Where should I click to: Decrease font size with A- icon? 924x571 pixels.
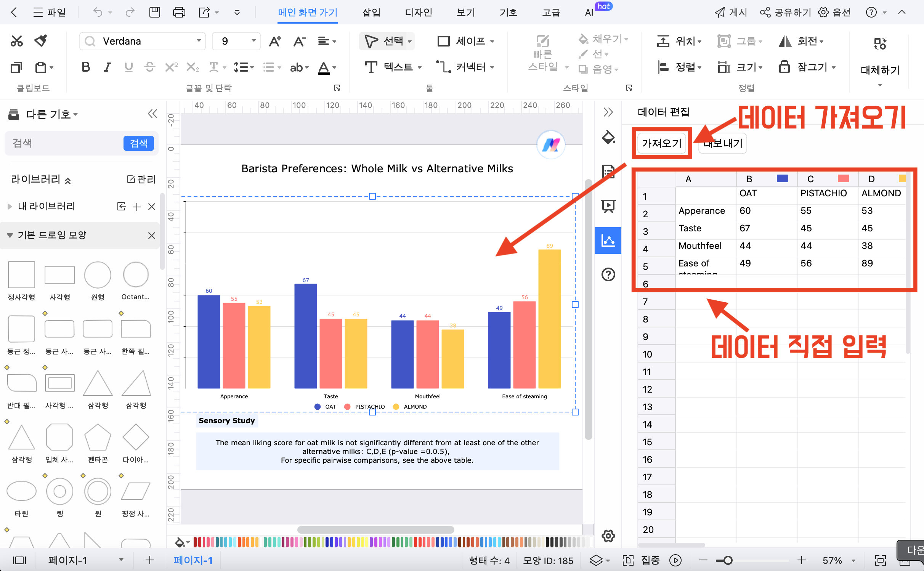tap(299, 41)
